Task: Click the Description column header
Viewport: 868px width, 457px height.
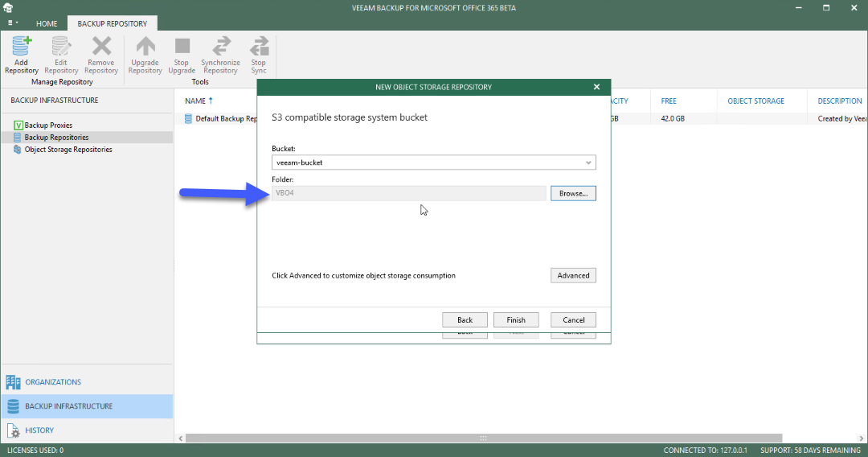Action: (840, 101)
